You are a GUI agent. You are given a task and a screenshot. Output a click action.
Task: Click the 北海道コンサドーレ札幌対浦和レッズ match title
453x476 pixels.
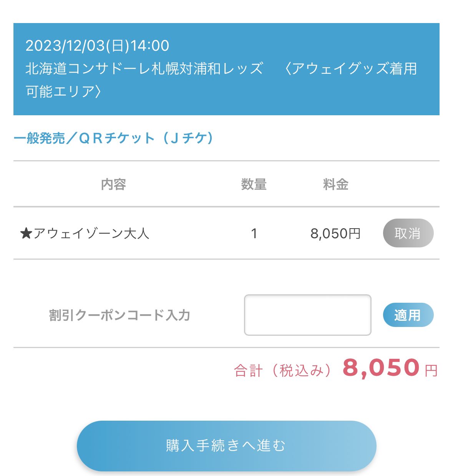pos(144,69)
